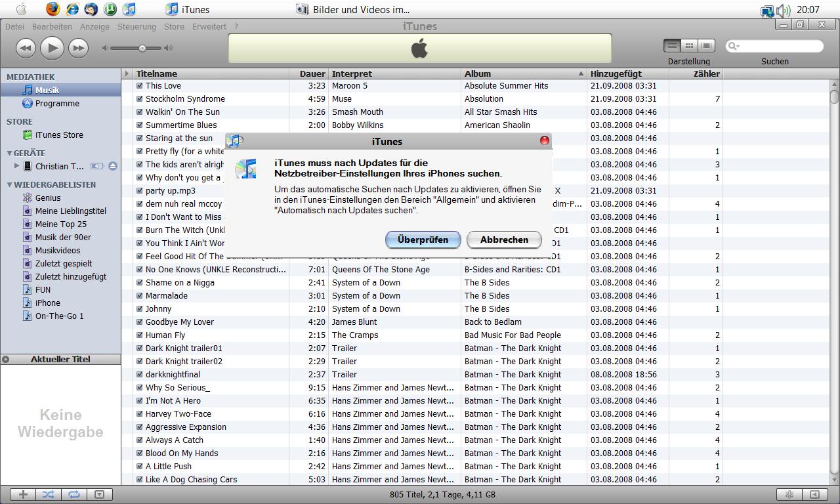Screen dimensions: 840x504
Task: Switch to Cover Flow view
Action: [x=706, y=45]
